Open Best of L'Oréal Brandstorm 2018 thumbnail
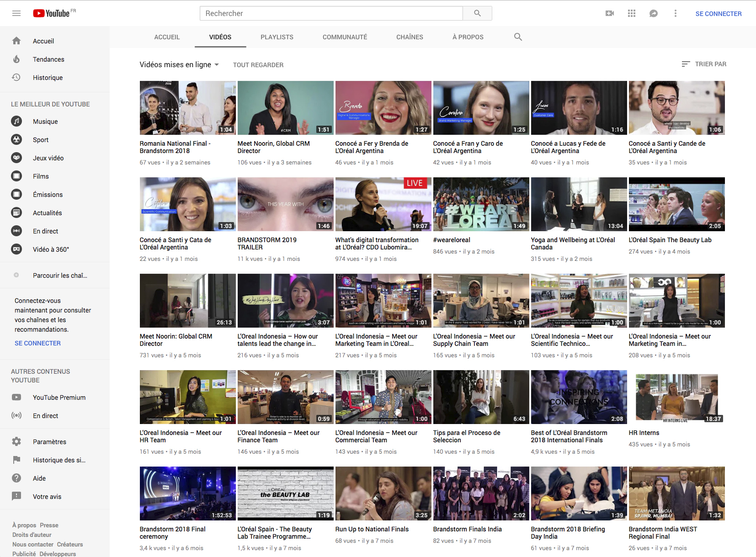Image resolution: width=756 pixels, height=557 pixels. (x=579, y=397)
